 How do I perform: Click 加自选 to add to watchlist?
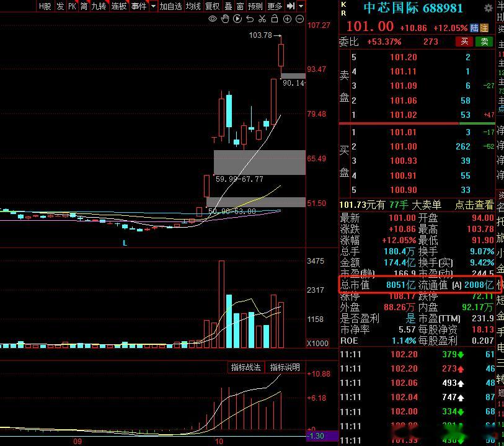(170, 6)
